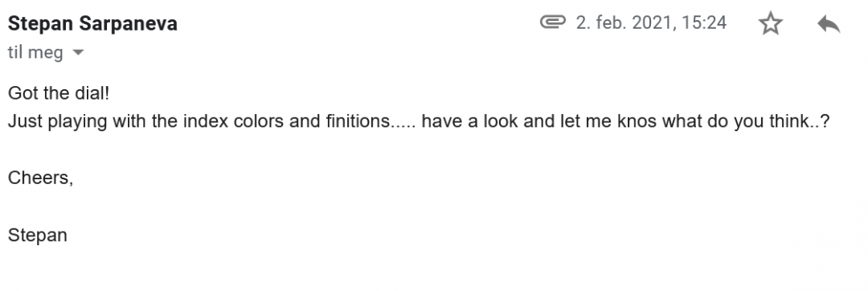Click the 'Got the dial!' line

(59, 93)
